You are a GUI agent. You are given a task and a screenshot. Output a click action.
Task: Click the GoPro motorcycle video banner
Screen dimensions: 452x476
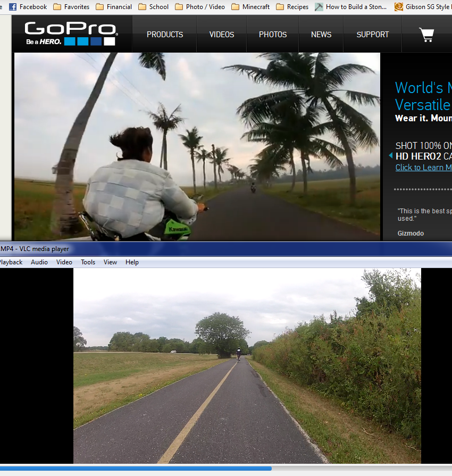point(197,147)
